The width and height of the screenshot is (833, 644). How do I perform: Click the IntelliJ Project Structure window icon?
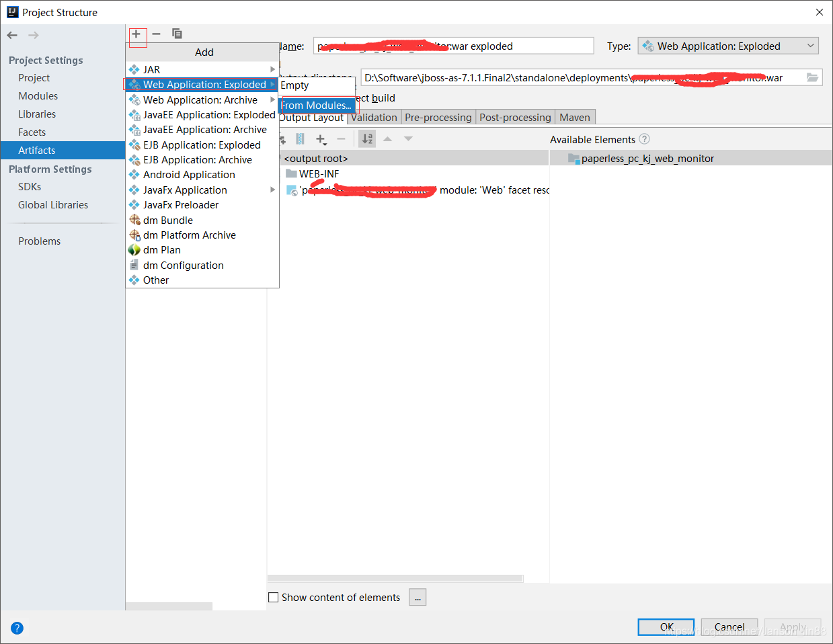pos(13,12)
